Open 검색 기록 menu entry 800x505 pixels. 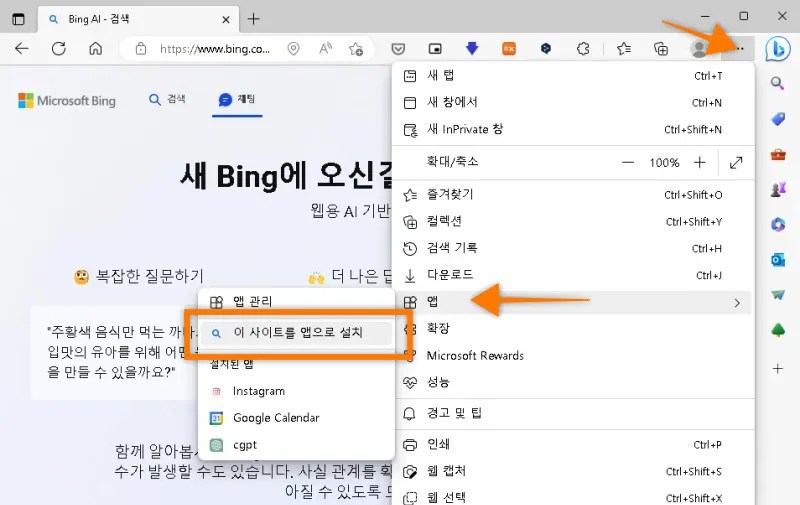click(573, 248)
